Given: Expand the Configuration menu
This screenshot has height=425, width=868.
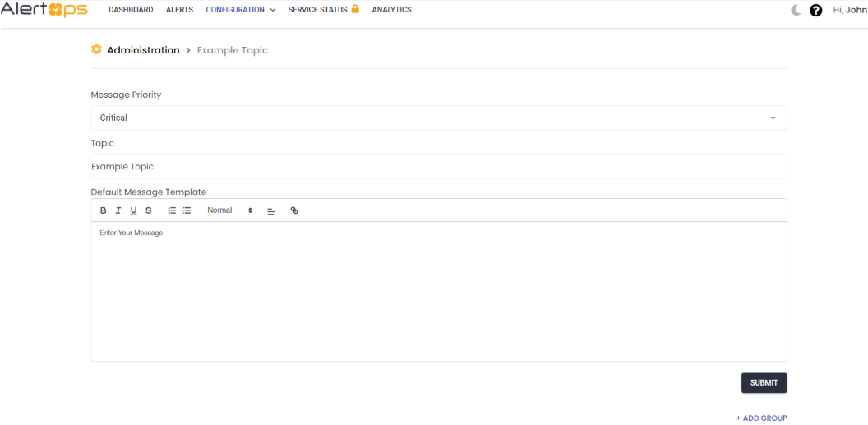Looking at the screenshot, I should tap(240, 10).
